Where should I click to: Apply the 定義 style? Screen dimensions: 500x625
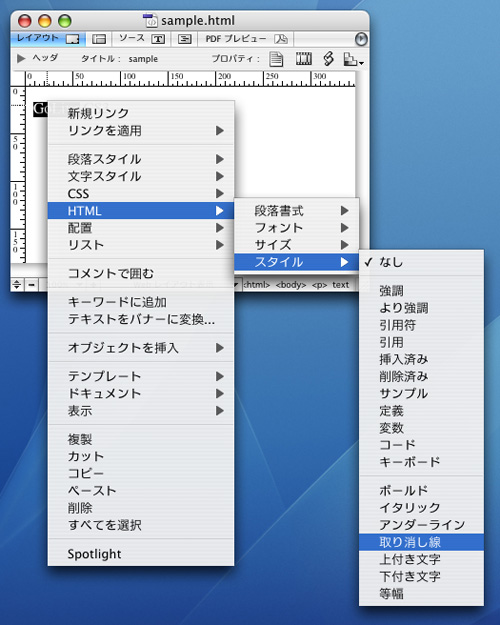pyautogui.click(x=421, y=411)
